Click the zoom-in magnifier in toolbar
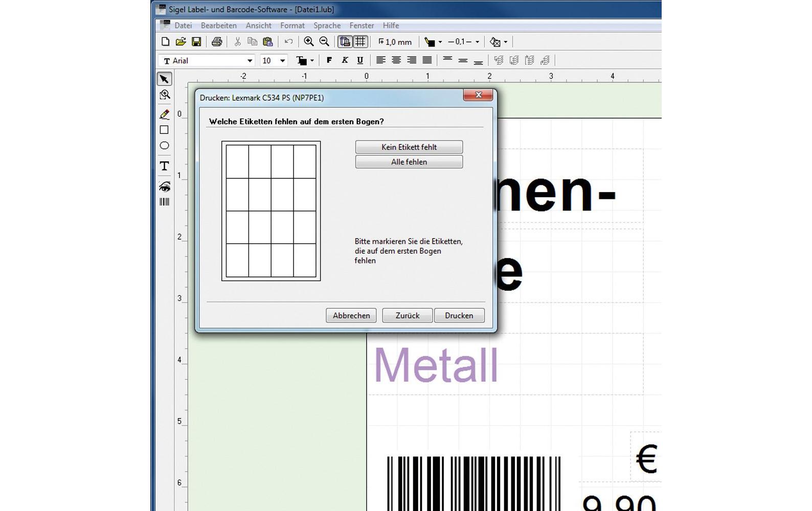The image size is (812, 511). coord(309,42)
